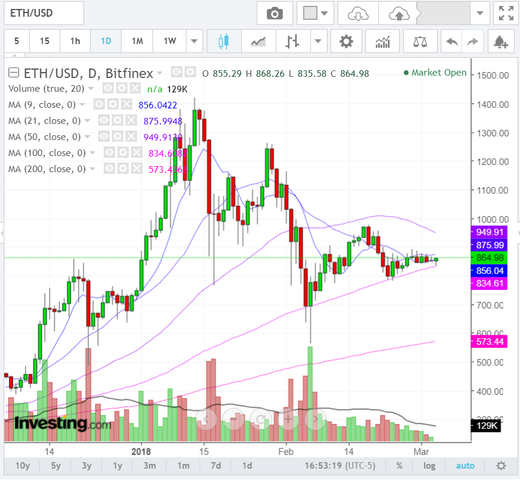
Task: Open more intervals dropdown after 1W
Action: pos(194,41)
